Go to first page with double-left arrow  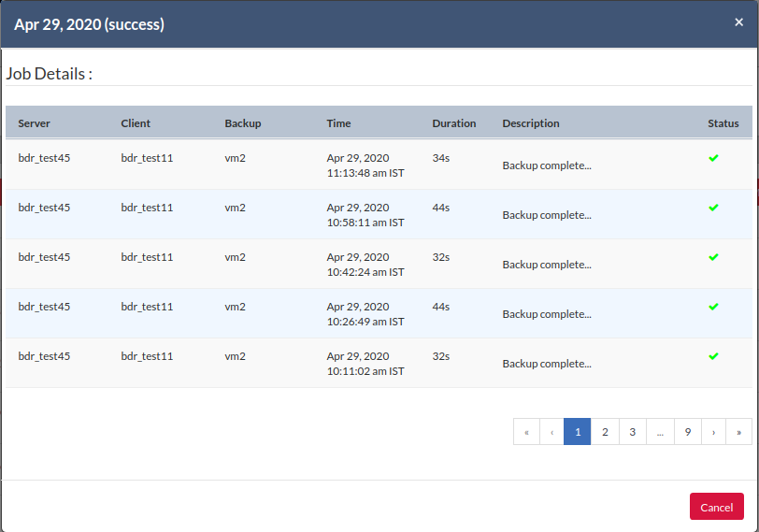coord(526,432)
